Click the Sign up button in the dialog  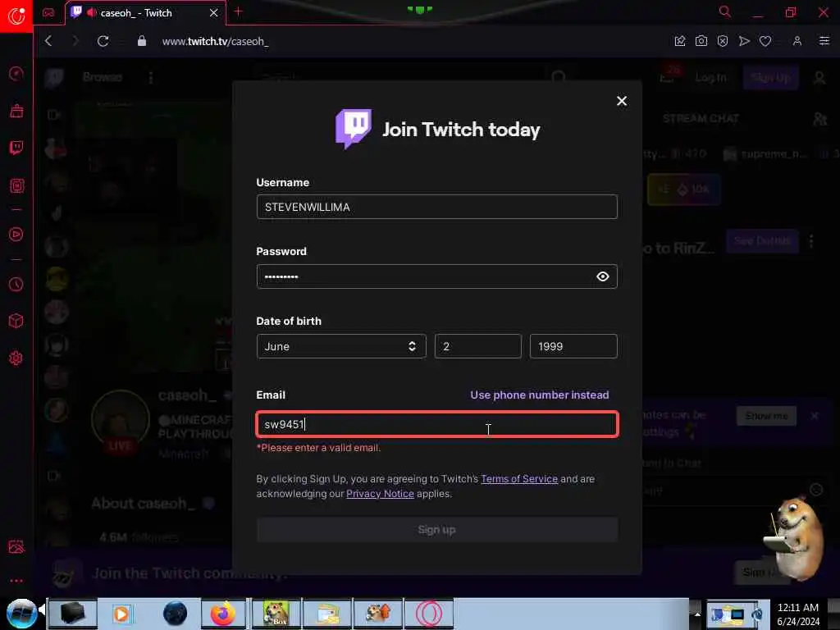coord(436,530)
